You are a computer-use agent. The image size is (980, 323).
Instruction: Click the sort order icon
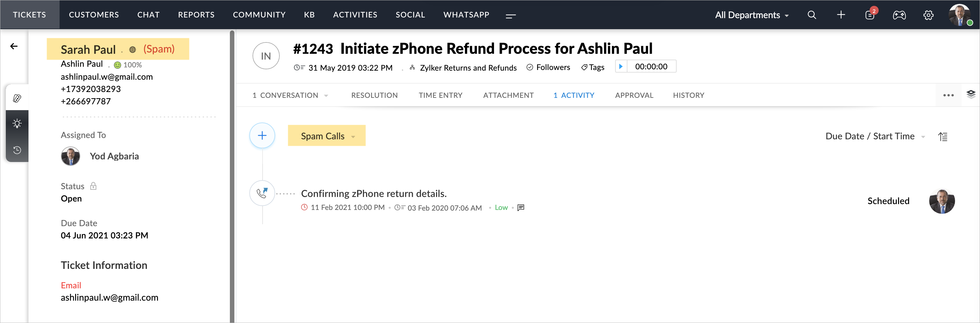[x=943, y=136]
